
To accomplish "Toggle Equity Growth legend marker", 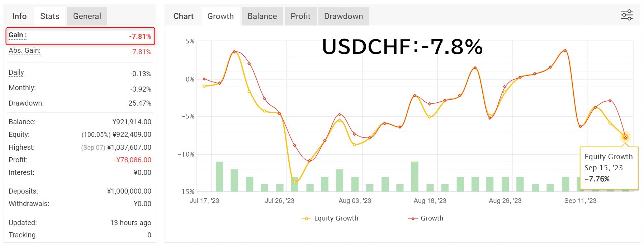I will click(306, 218).
